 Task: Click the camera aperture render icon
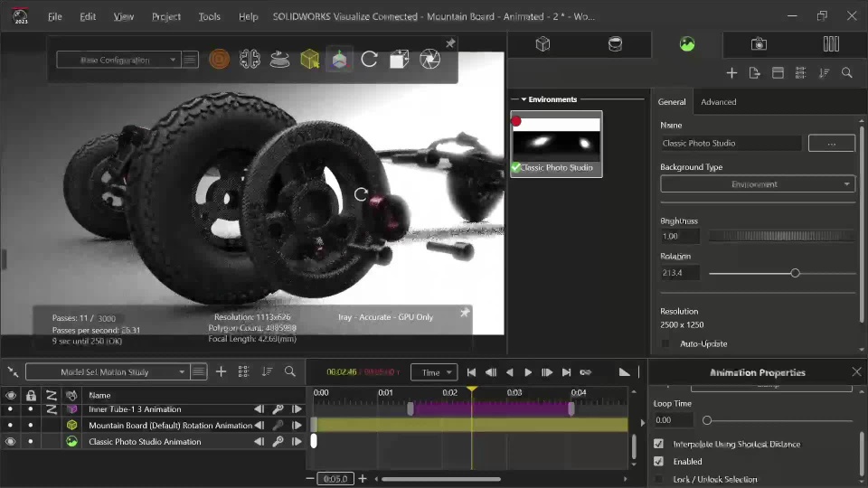pyautogui.click(x=430, y=60)
